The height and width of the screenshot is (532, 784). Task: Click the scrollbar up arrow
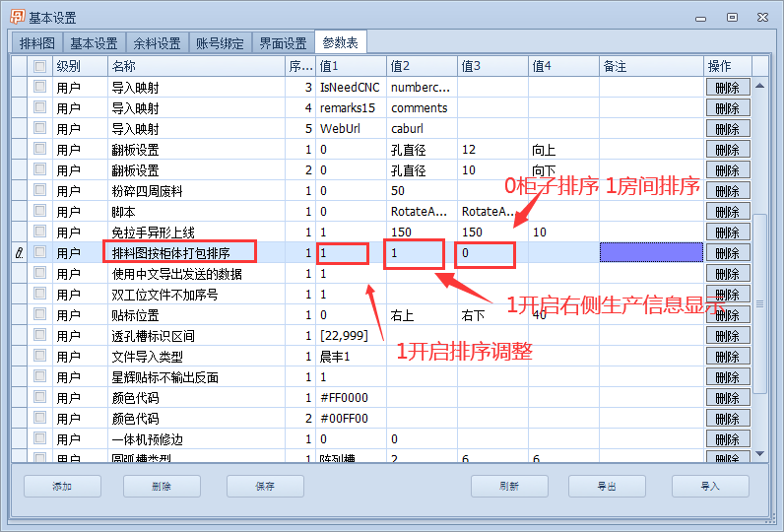(x=760, y=86)
